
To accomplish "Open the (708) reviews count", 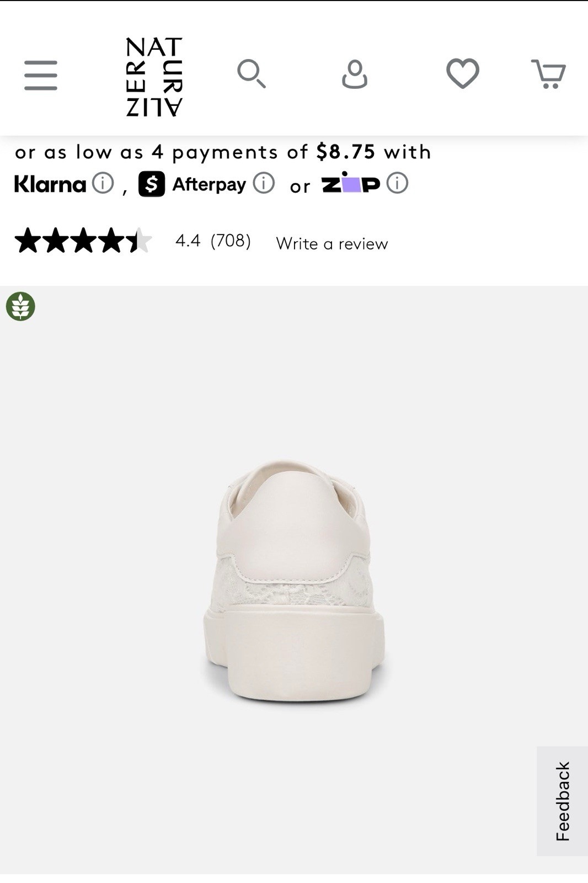I will [231, 241].
